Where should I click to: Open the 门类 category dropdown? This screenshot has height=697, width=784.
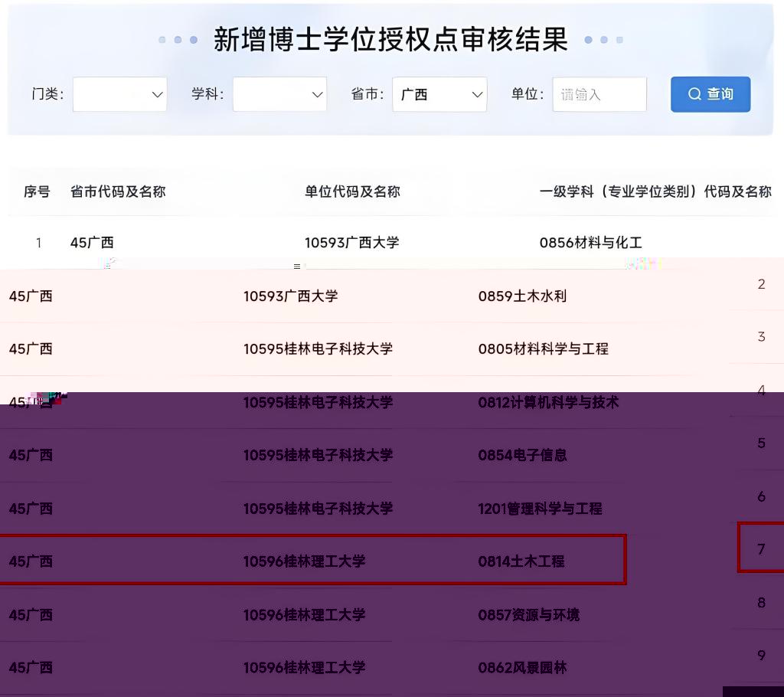pyautogui.click(x=119, y=94)
